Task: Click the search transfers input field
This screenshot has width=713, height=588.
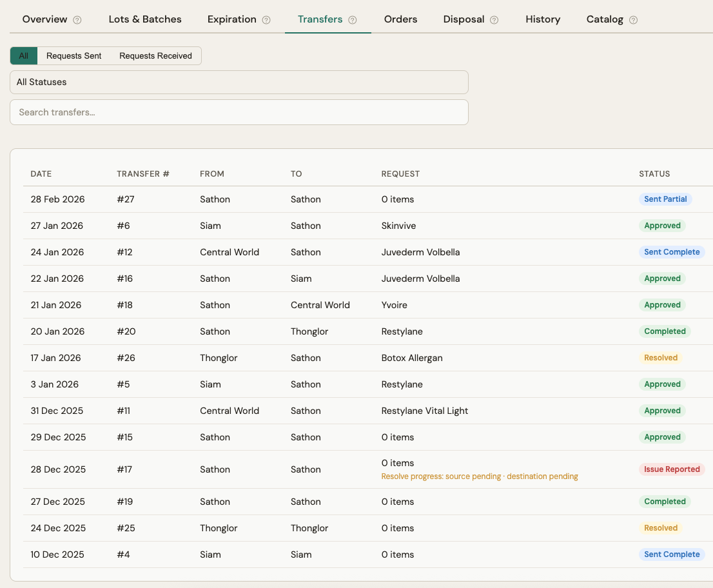Action: pyautogui.click(x=239, y=112)
